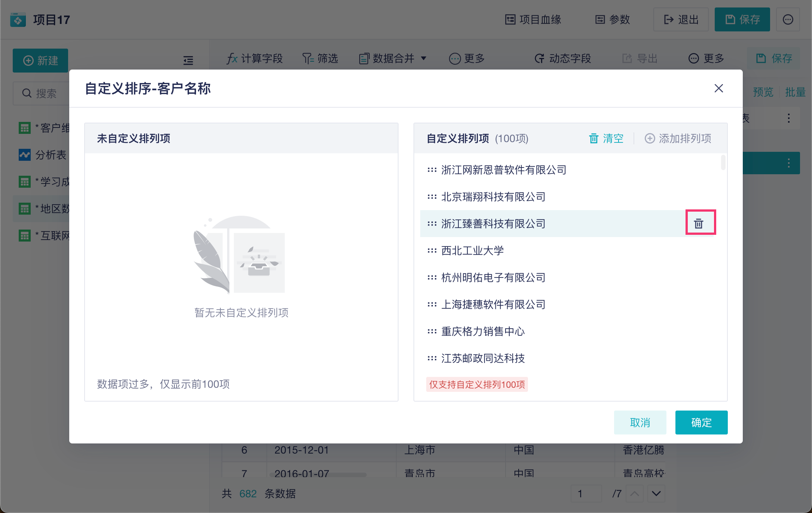Cancel dialog with 取消 button

[640, 422]
